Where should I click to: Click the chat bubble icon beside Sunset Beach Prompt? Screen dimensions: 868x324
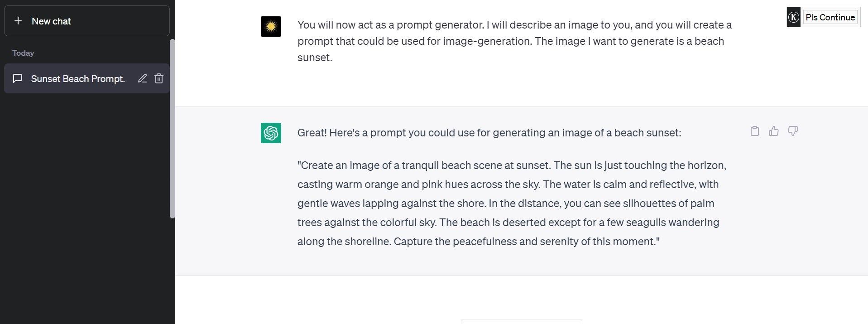18,78
